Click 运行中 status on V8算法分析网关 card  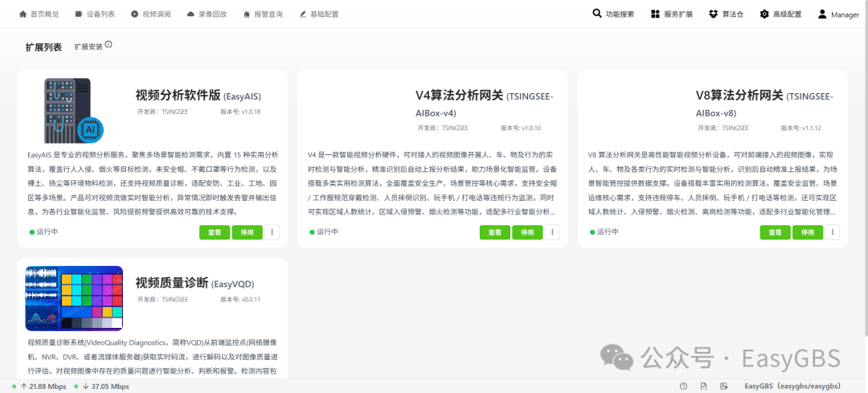click(604, 232)
